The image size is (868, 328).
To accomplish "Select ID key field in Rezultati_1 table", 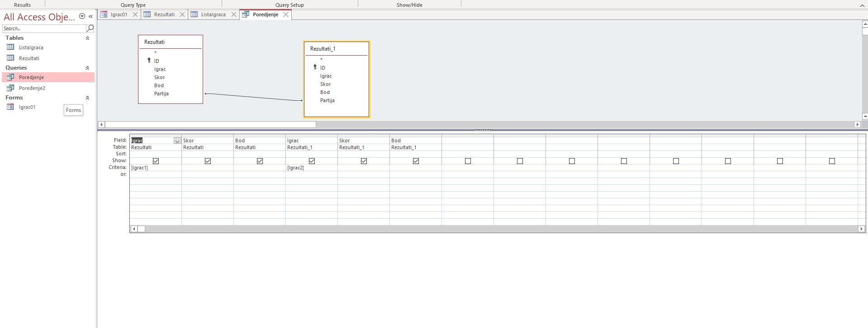I will click(323, 68).
